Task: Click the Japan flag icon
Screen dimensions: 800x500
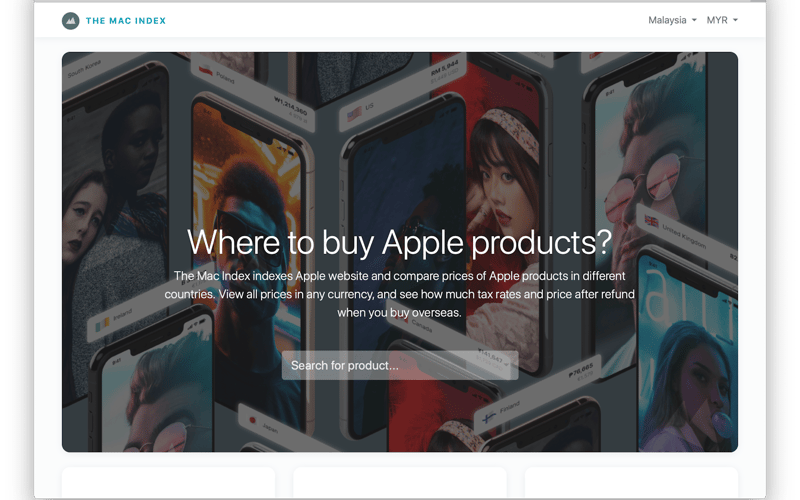Action: point(252,420)
